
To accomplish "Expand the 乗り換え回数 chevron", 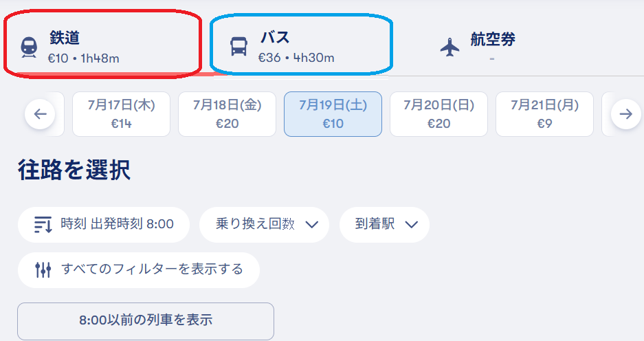I will [312, 225].
